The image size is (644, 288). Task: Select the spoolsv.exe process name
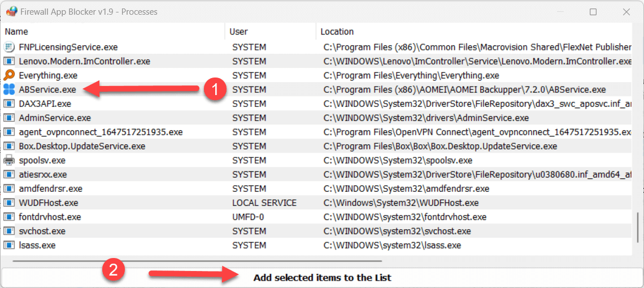[42, 160]
